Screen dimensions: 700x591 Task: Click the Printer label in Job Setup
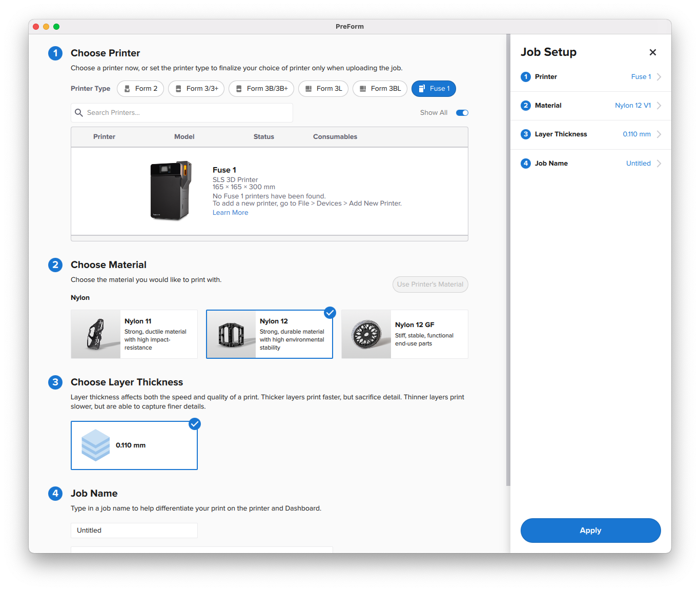click(546, 77)
